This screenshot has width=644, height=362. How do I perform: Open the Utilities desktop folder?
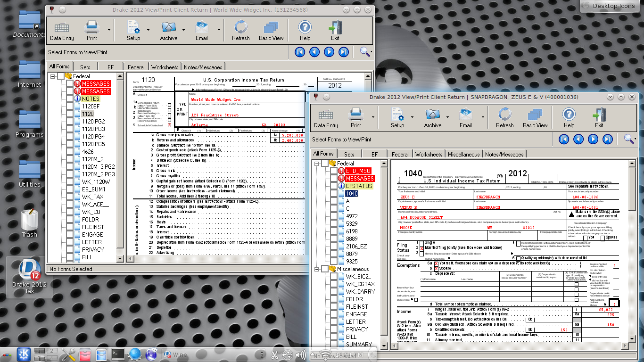29,173
